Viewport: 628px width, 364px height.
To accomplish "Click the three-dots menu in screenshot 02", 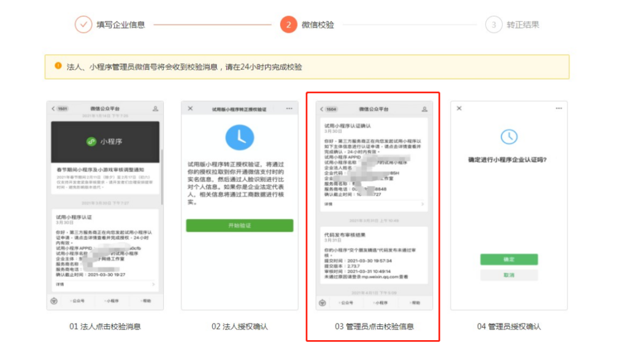I will pos(289,108).
